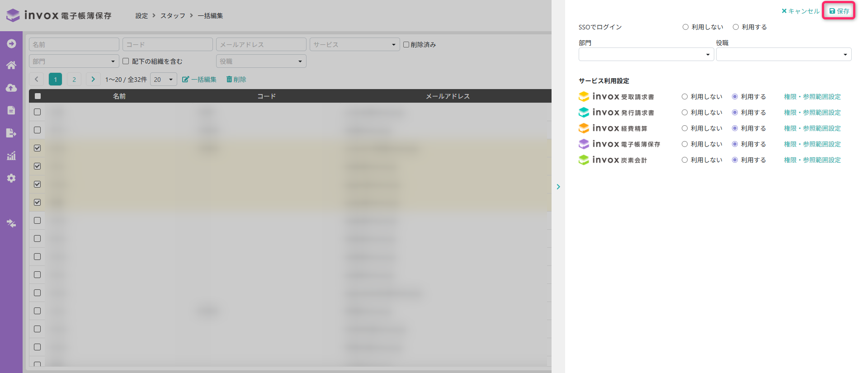Set 受取請求書 to 利用しない
This screenshot has width=868, height=373.
click(x=684, y=97)
